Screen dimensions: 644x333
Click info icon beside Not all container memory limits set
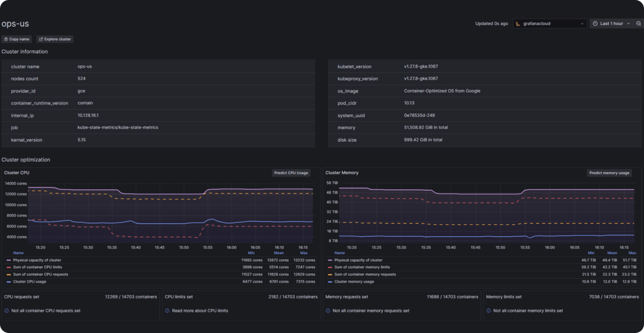[x=488, y=310]
